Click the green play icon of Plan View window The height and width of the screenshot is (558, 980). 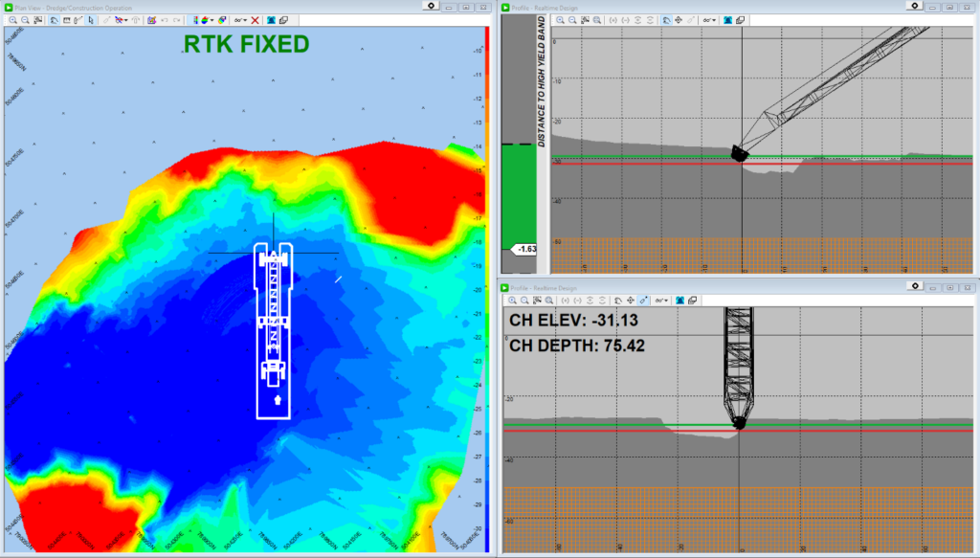[9, 8]
